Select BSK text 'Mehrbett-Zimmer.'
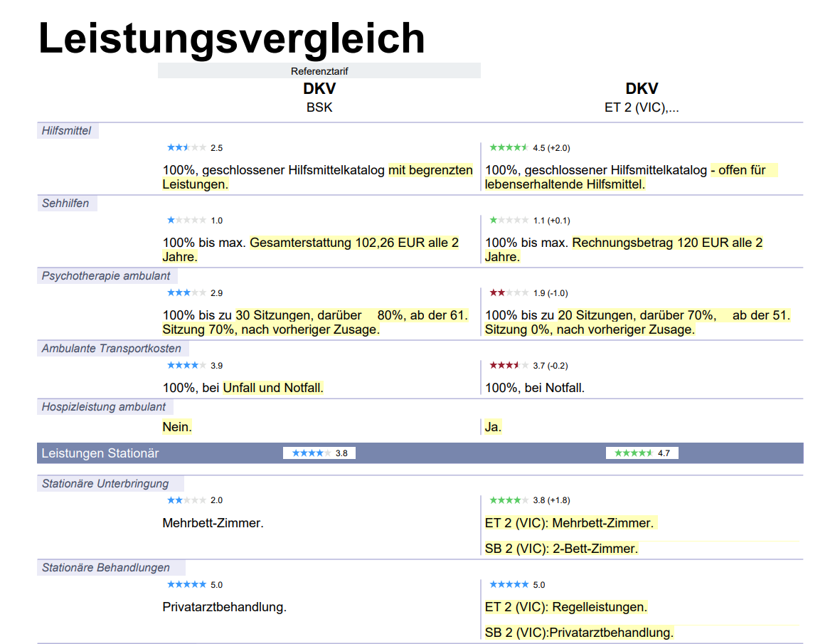This screenshot has width=840, height=644. (213, 523)
